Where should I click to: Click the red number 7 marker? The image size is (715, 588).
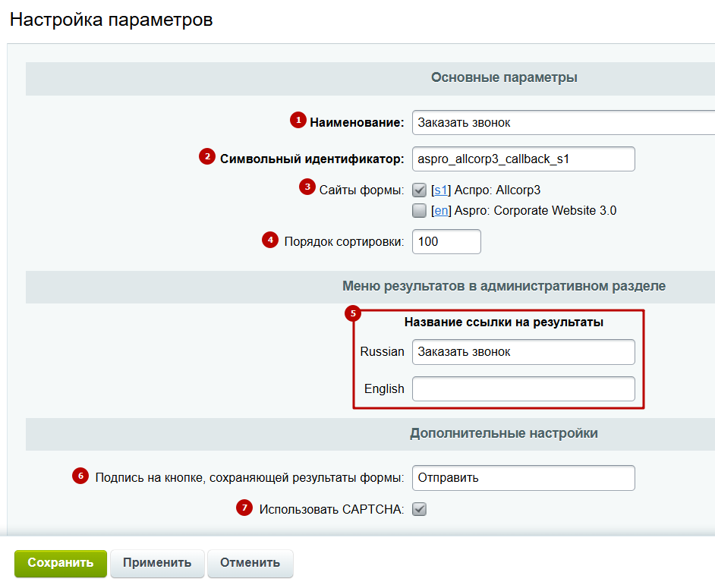pyautogui.click(x=244, y=508)
